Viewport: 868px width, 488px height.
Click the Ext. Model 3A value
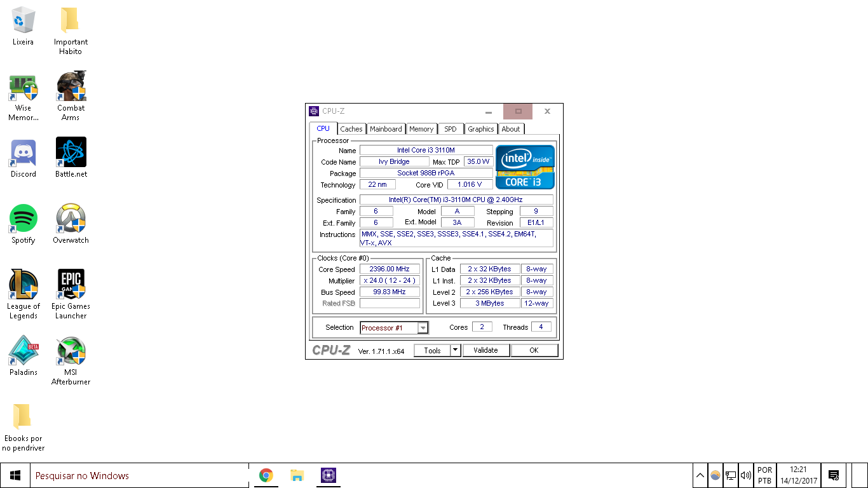tap(457, 222)
